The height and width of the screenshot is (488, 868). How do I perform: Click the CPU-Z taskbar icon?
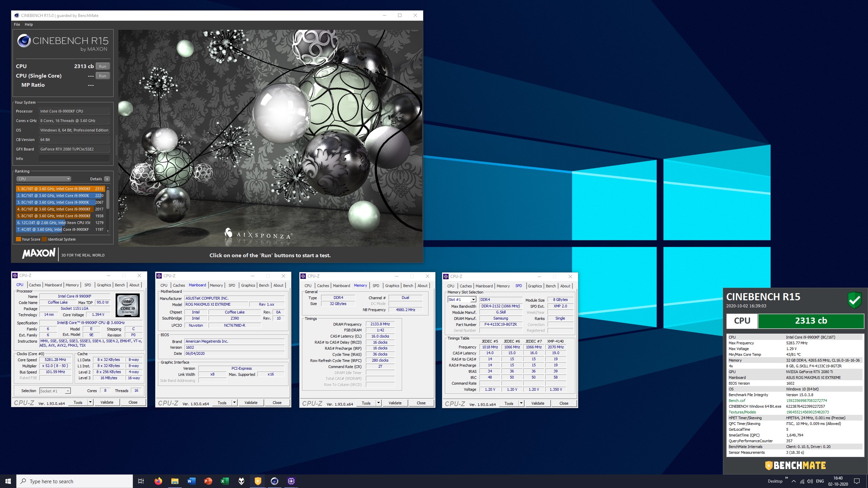click(x=291, y=481)
